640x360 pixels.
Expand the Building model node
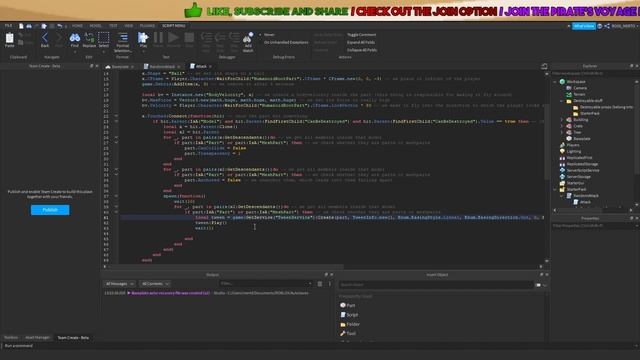562,120
